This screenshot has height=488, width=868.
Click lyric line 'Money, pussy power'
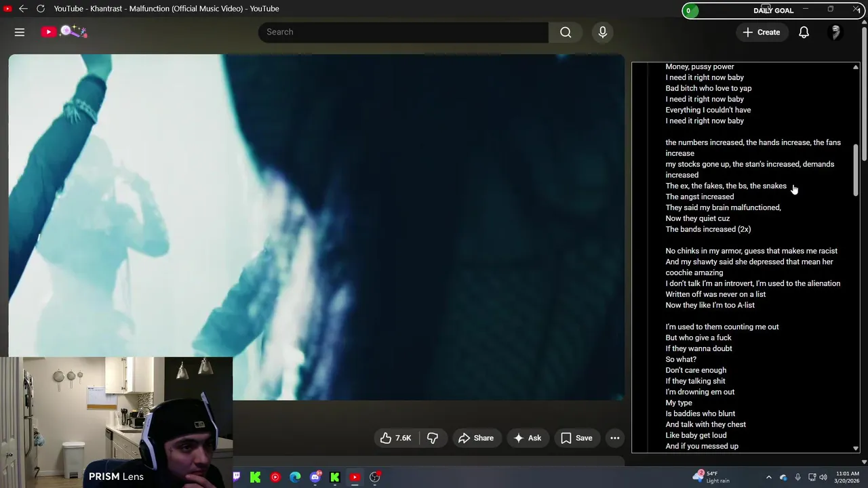[x=700, y=66]
